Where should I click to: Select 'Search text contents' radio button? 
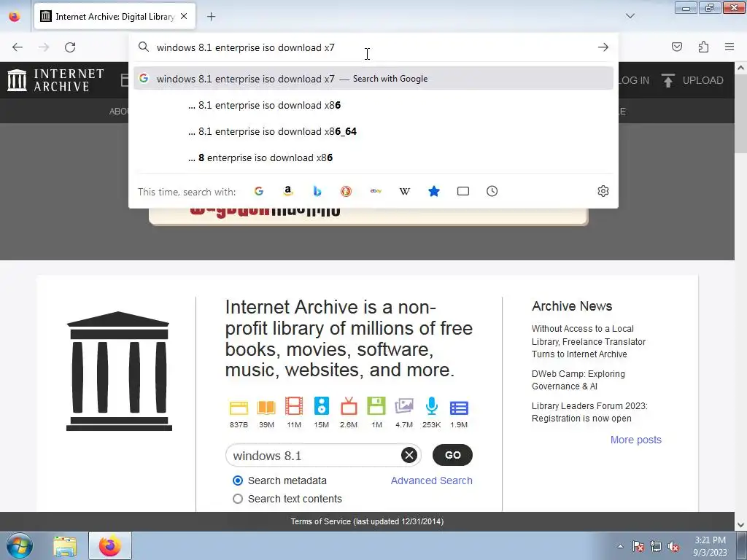click(x=238, y=499)
